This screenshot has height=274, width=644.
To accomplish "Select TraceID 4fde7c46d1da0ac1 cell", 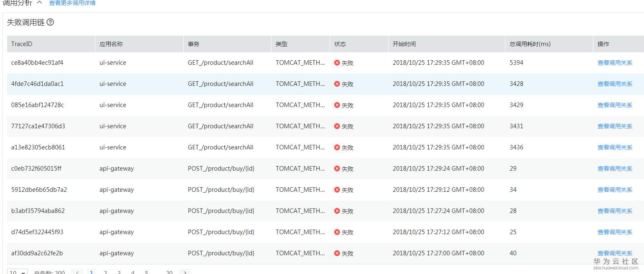I will pos(37,84).
